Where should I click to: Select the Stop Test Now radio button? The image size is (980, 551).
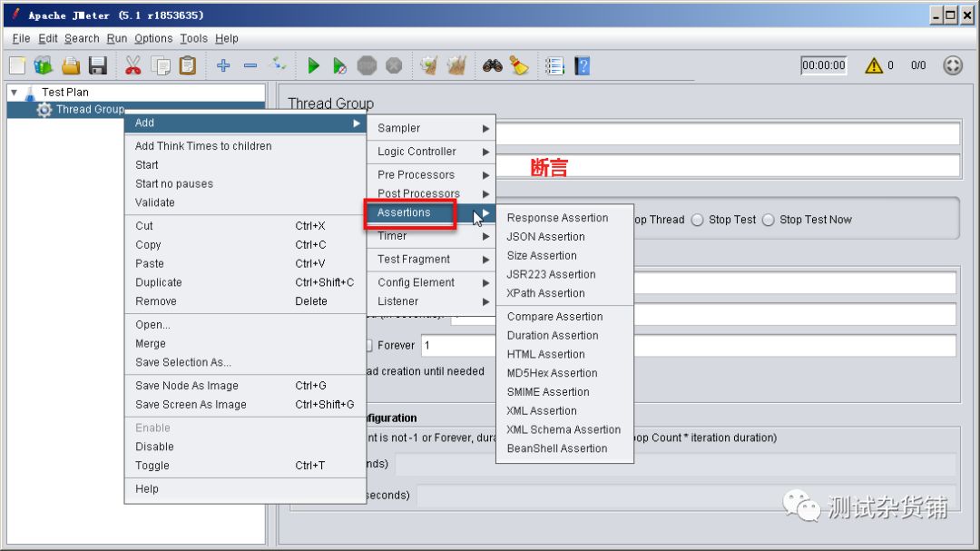pyautogui.click(x=769, y=220)
